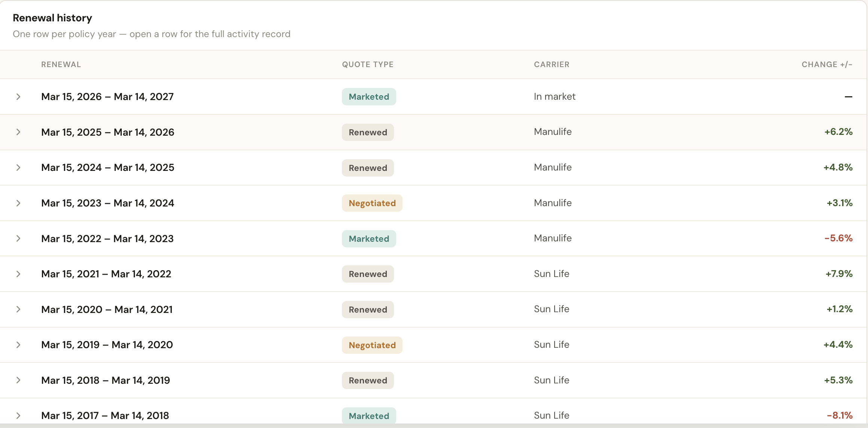
Task: Click the Renewed badge in the 2021–2022 row
Action: (x=368, y=274)
